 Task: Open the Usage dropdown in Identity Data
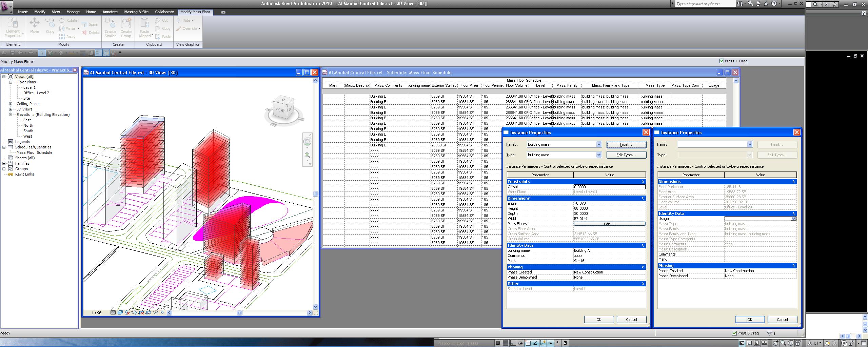point(793,219)
